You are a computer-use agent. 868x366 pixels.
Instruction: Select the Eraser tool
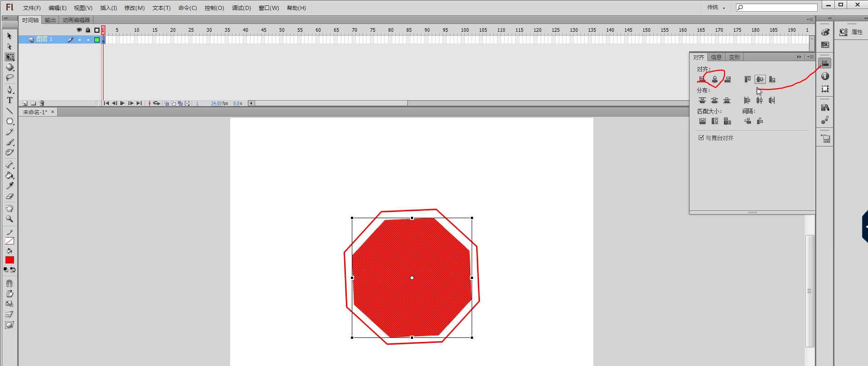click(x=10, y=196)
